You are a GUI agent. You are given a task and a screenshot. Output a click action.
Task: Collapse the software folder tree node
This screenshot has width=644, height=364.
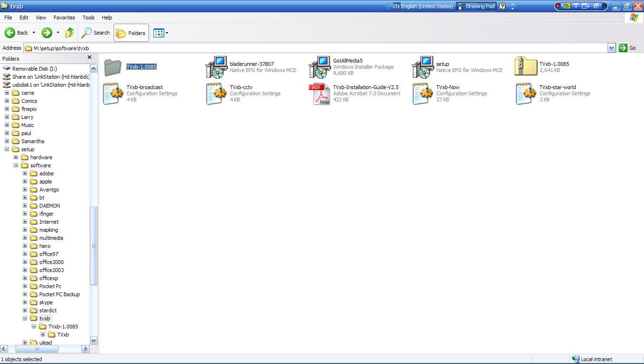pyautogui.click(x=16, y=165)
